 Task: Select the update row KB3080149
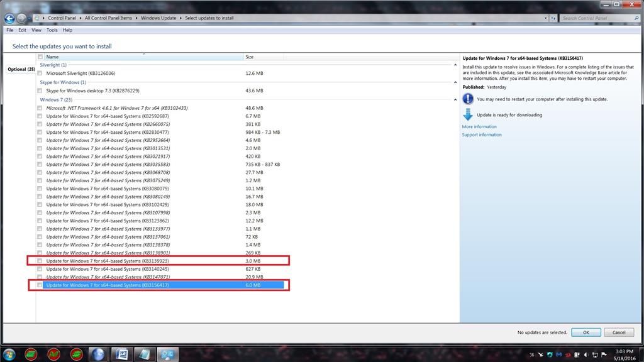pos(164,197)
